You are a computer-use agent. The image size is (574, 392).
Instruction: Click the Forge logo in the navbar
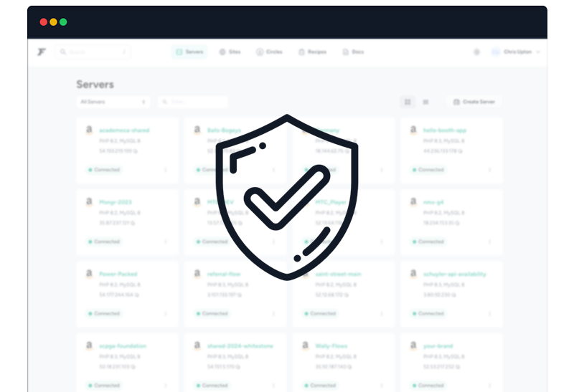[x=42, y=52]
